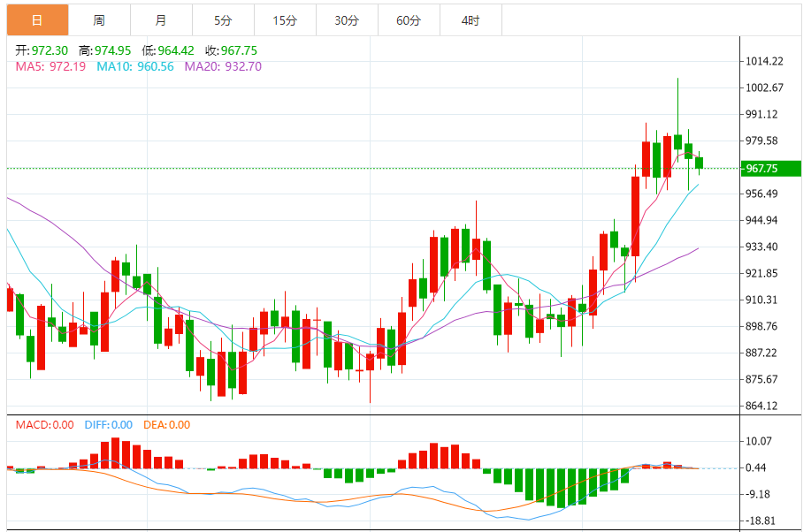Click the -9.18 MACD axis label
This screenshot has width=811, height=532.
758,494
